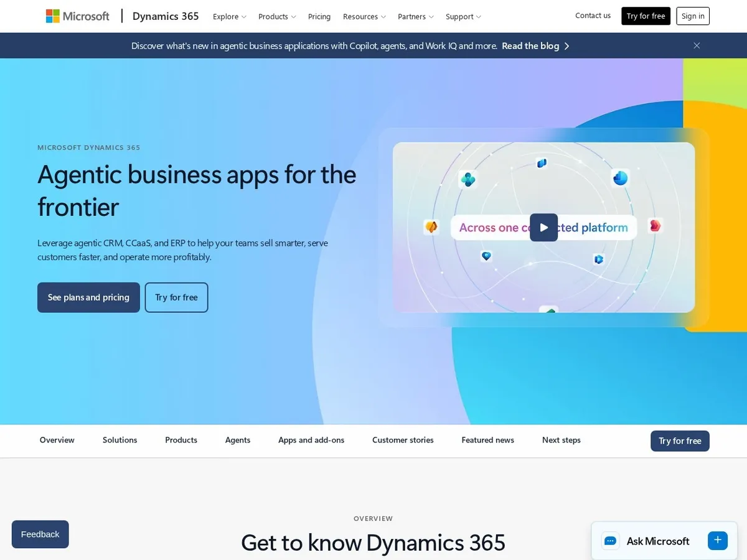Click the blue plus button in Ask Microsoft
Viewport: 747px width, 560px height.
pos(718,541)
